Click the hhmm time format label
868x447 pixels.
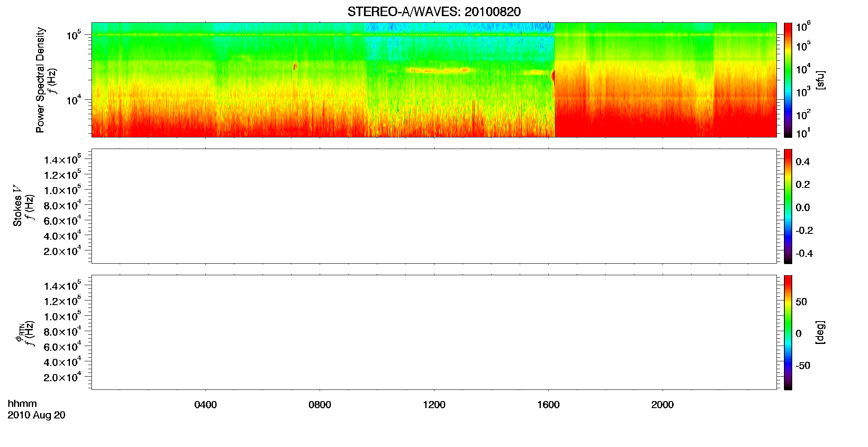pos(22,404)
